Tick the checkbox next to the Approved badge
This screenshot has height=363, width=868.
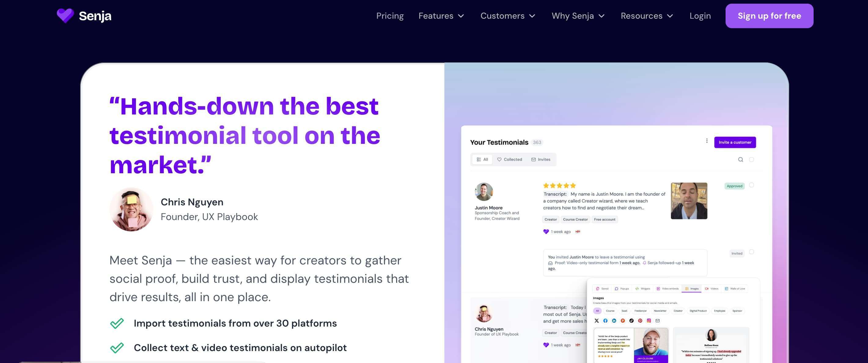pos(752,185)
